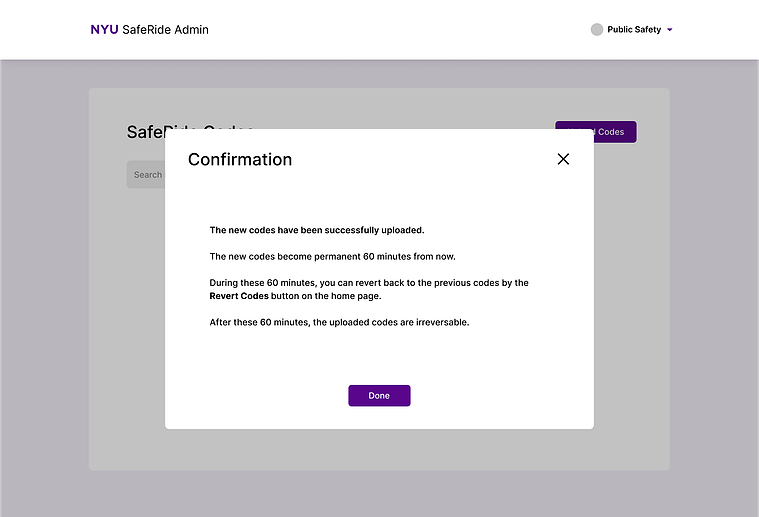Click the line saying uploaded codes are irreversable
Image resolution: width=759 pixels, height=517 pixels.
pyautogui.click(x=339, y=322)
